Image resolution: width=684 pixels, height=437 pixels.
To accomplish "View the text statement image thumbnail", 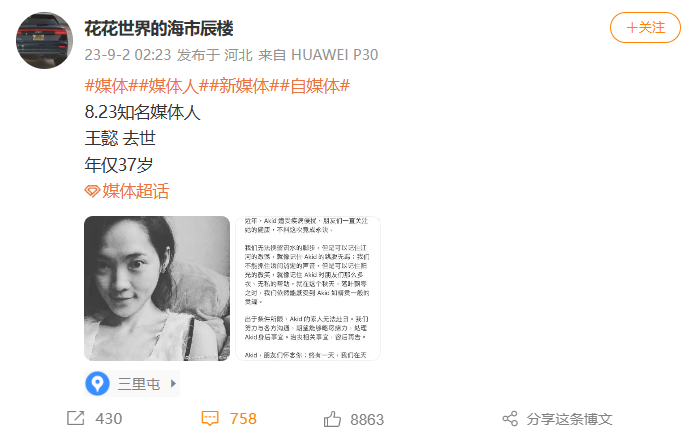I will [x=308, y=288].
